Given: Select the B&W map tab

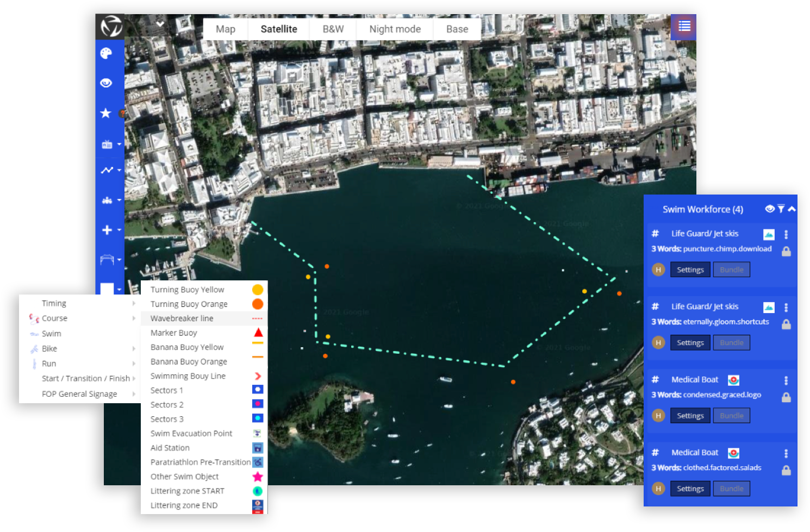Looking at the screenshot, I should [333, 29].
